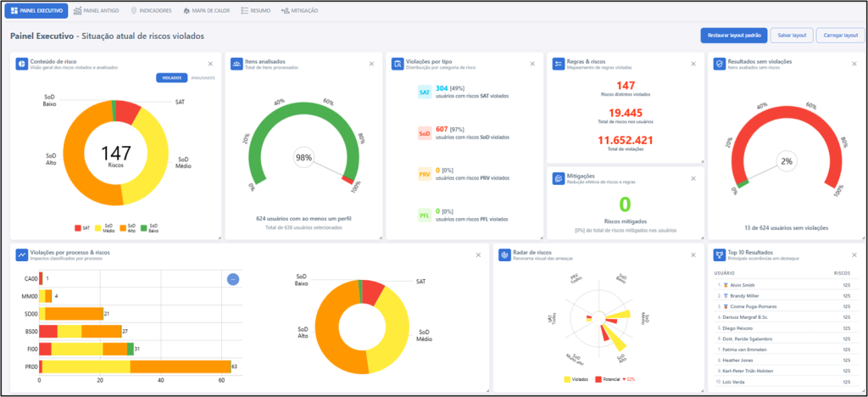Collapse bar chart with blue minus button
The image size is (868, 397).
click(233, 279)
